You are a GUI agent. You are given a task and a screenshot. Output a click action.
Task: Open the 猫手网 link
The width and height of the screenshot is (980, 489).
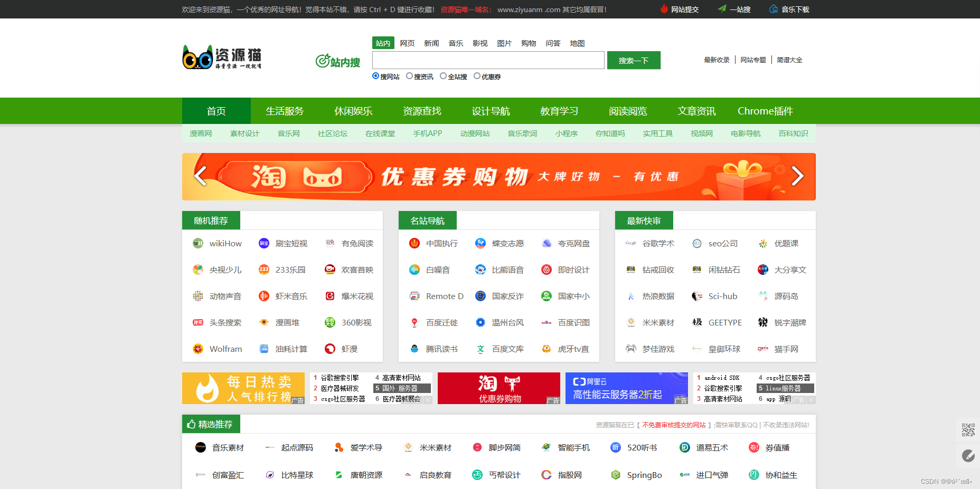tap(786, 349)
